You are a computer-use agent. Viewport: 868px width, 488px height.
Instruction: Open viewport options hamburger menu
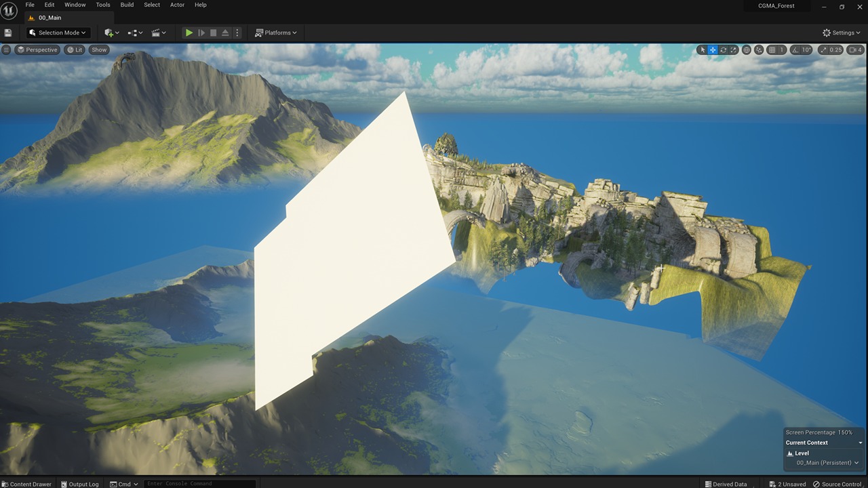[6, 49]
